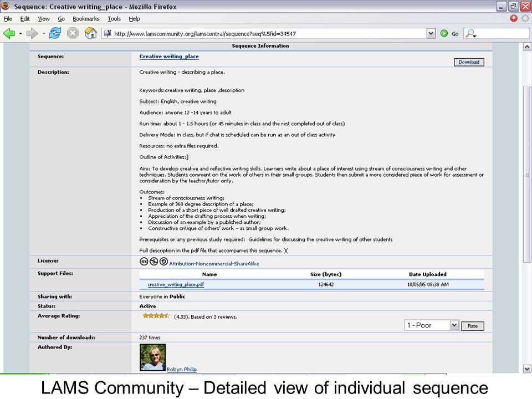
Task: Submit rating with the Rate button
Action: point(473,326)
